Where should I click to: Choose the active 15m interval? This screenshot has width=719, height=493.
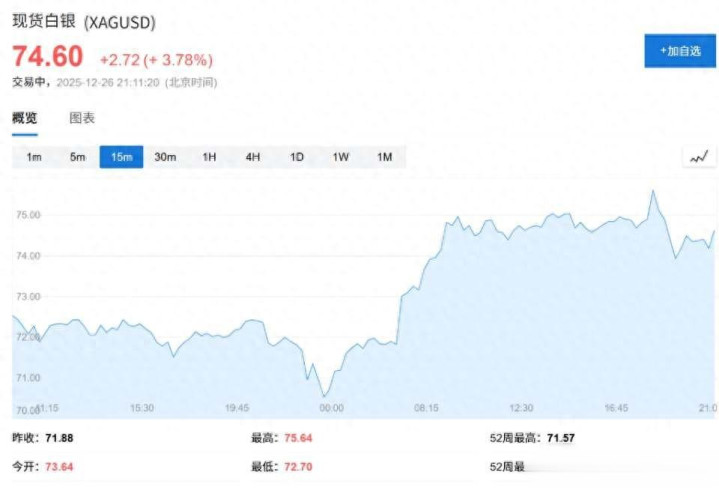pos(121,157)
